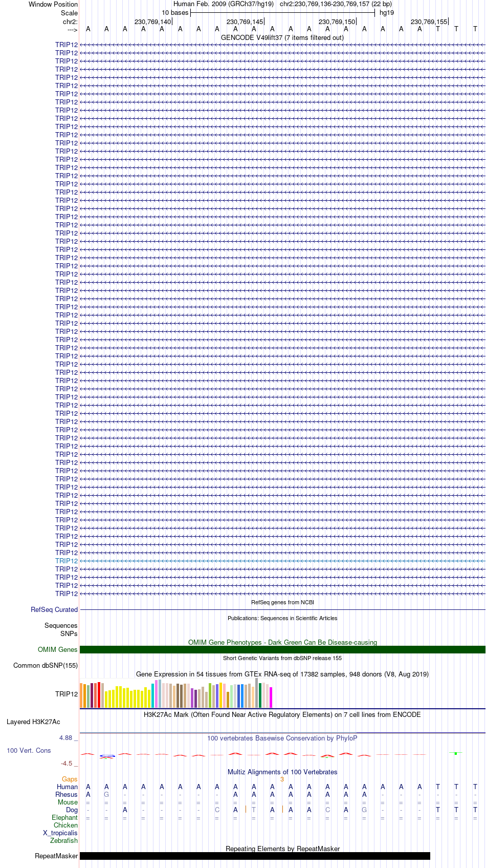Select the light-blue TRIP12 transcript label
The height and width of the screenshot is (868, 486).
pos(67,561)
